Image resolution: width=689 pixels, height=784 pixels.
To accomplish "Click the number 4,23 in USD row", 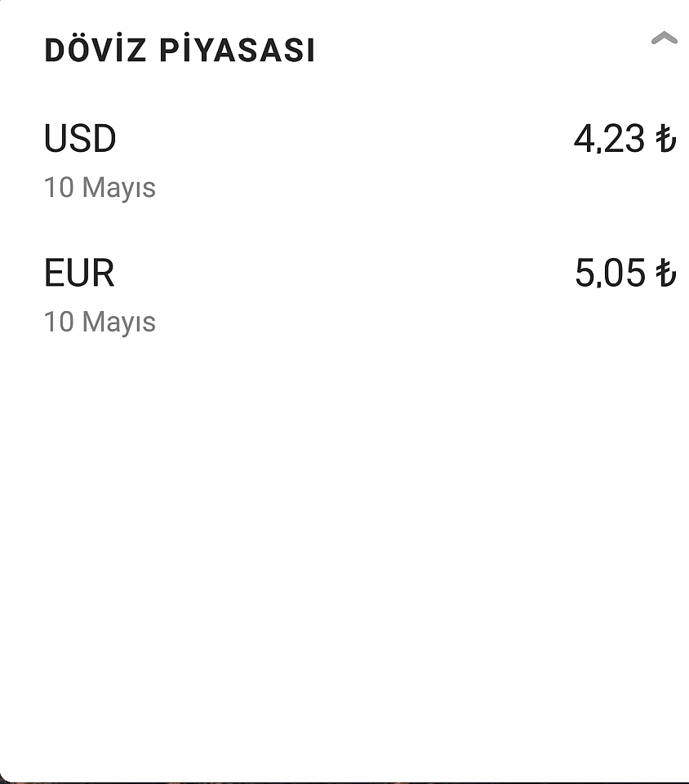I will 609,139.
